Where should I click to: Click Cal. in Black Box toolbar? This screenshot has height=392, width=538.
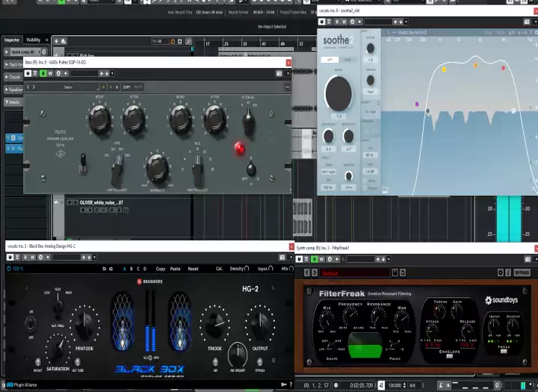219,269
